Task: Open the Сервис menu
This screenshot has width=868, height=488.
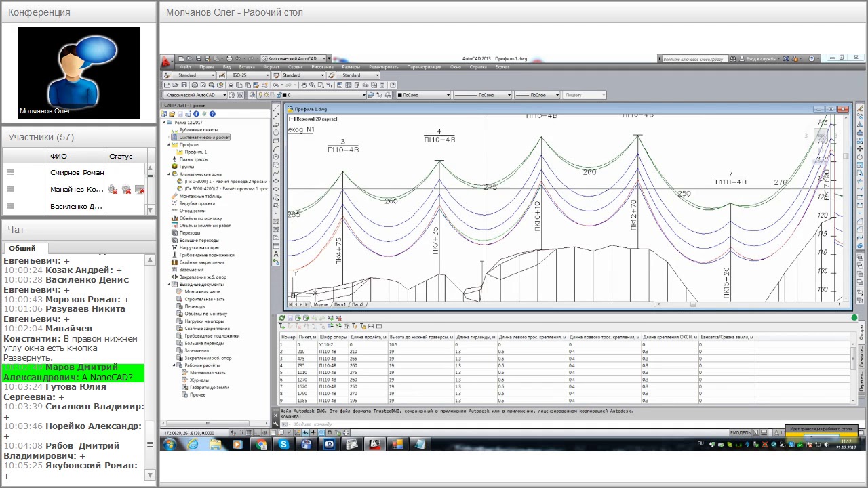Action: coord(295,67)
